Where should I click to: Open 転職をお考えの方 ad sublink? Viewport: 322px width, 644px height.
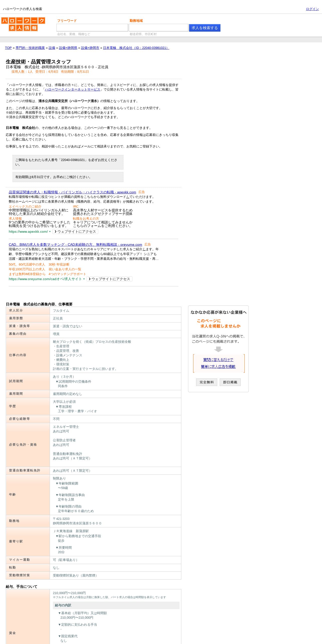coord(86,219)
